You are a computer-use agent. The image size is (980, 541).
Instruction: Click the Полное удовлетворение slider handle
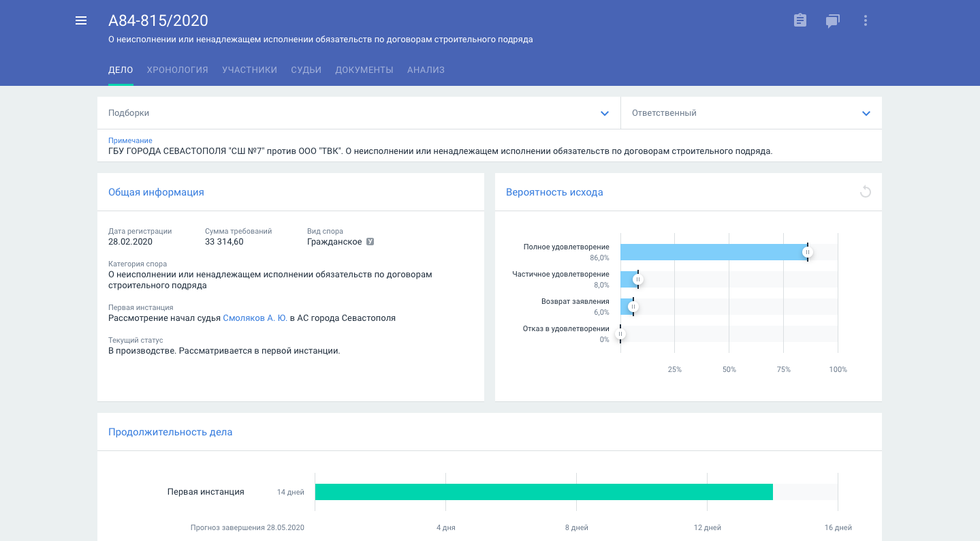808,252
